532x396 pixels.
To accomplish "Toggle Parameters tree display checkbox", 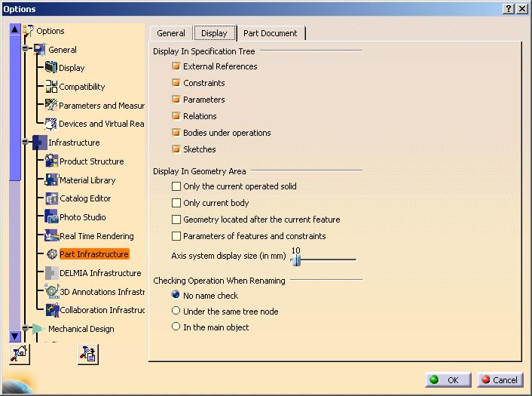I will click(176, 99).
